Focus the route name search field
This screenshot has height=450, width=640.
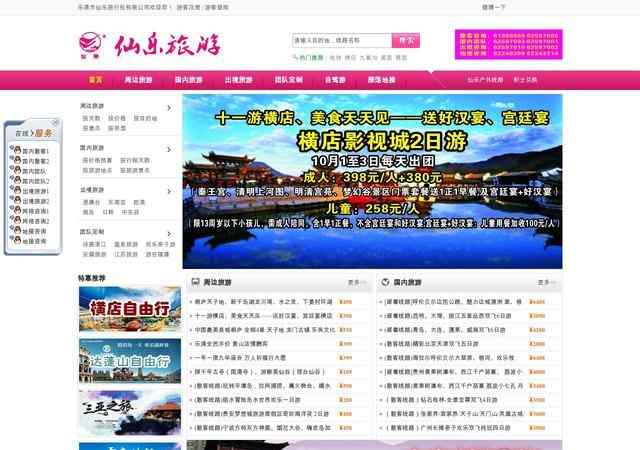[x=342, y=40]
